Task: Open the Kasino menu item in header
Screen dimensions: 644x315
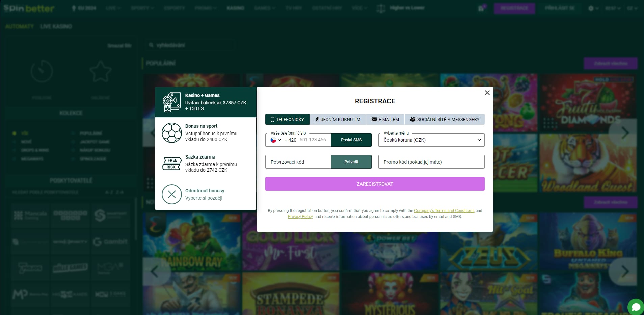Action: click(235, 8)
